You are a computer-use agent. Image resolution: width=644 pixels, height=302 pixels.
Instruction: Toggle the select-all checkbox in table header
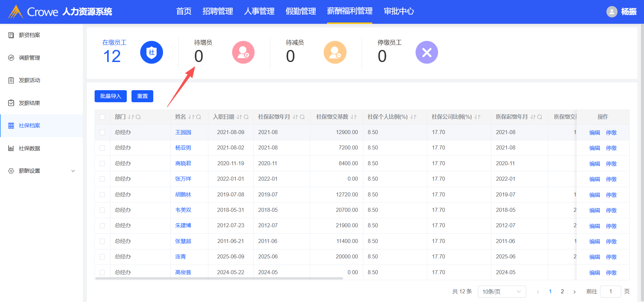102,117
